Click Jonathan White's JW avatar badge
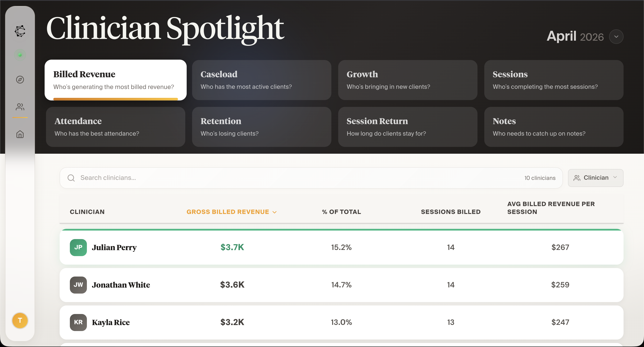This screenshot has width=644, height=347. (78, 285)
